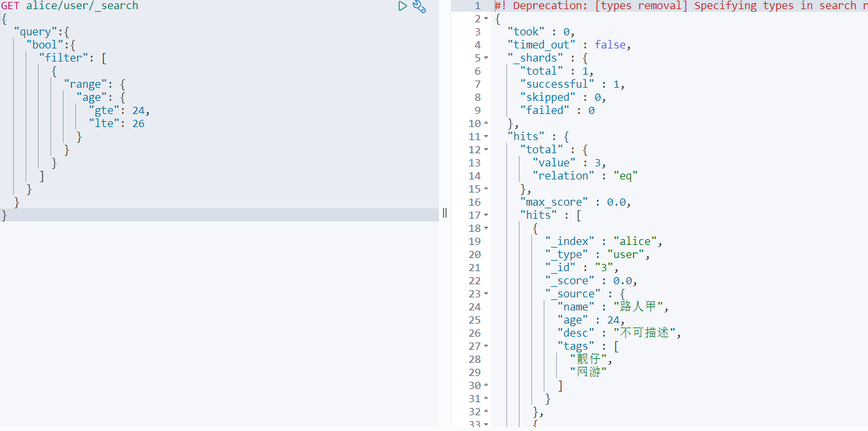Screen dimensions: 868x431
Task: Collapse the "_shards" block at line 5
Action: pyautogui.click(x=486, y=58)
